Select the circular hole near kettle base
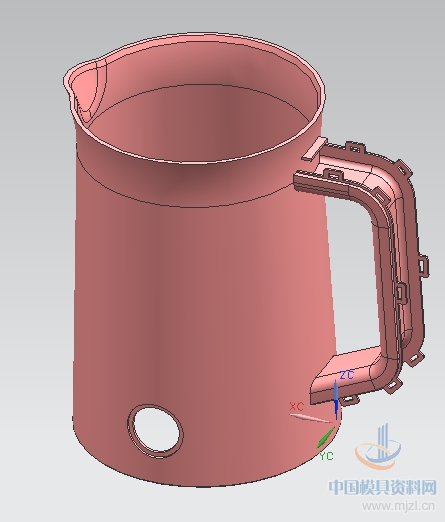The width and height of the screenshot is (445, 522). pos(156,430)
